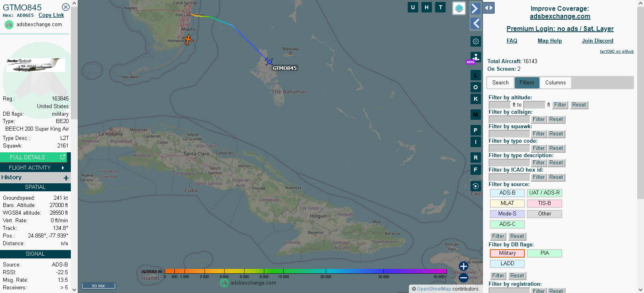644x293 pixels.
Task: Toggle the ADS-B source filter
Action: tap(507, 193)
